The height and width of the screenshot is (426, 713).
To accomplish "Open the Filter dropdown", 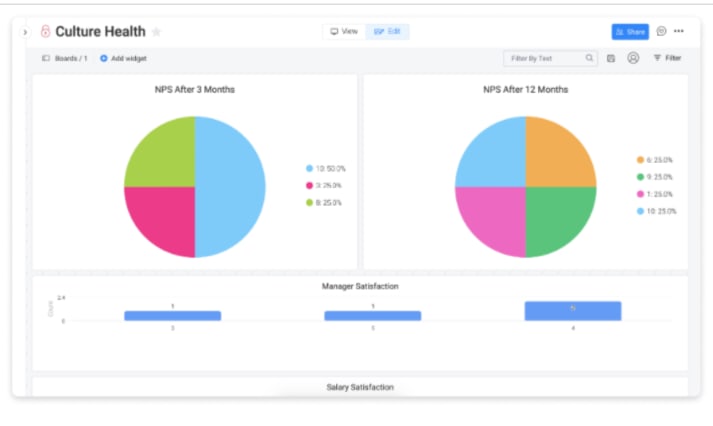I will [667, 58].
